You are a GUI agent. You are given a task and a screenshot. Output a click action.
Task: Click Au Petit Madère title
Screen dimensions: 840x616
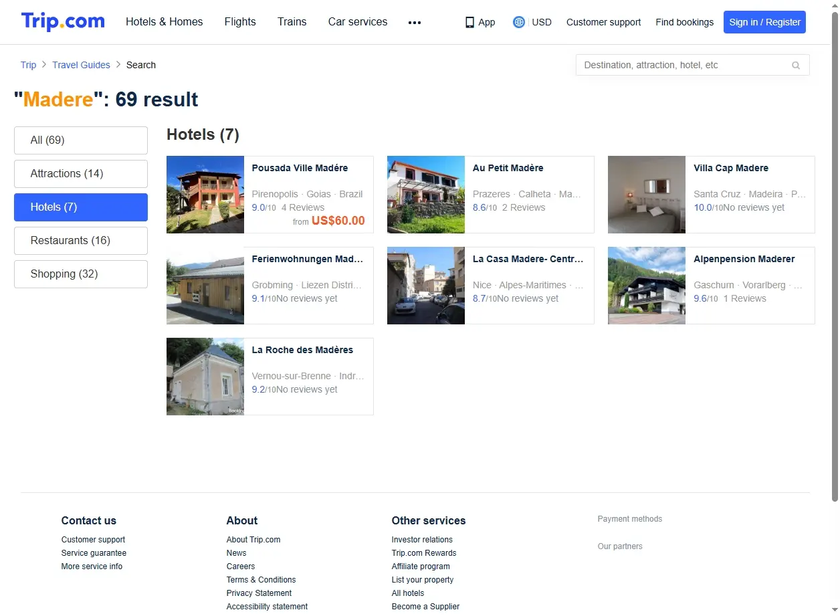[x=508, y=168]
